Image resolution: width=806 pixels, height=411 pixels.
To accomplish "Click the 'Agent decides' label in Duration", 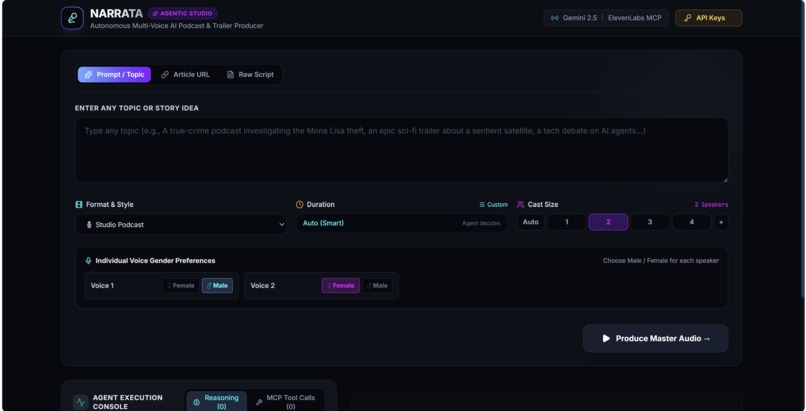I will 481,223.
